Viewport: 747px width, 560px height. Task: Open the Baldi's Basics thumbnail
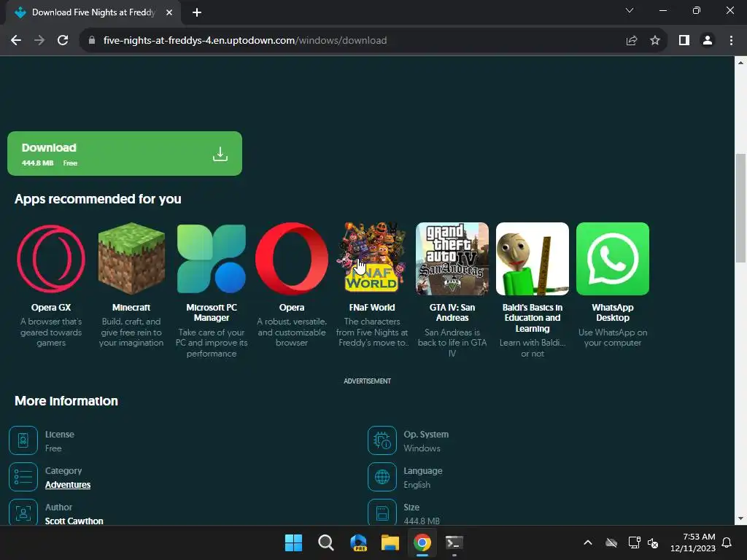[532, 259]
